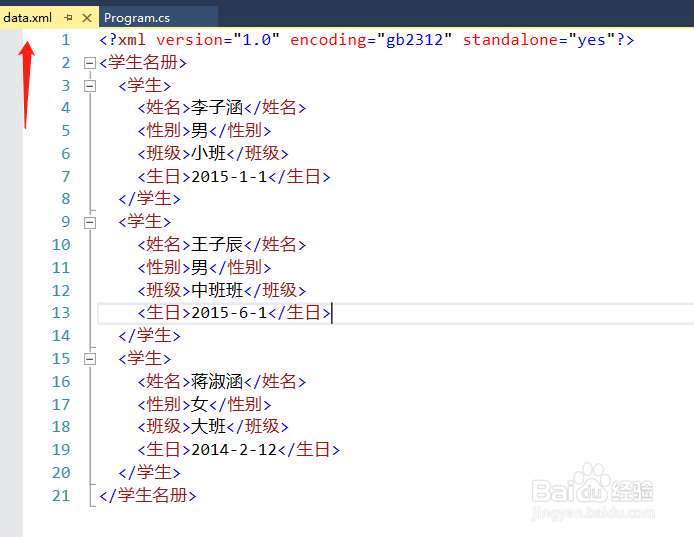Click the gender value 男 on line 5
This screenshot has width=694, height=537.
pos(200,131)
